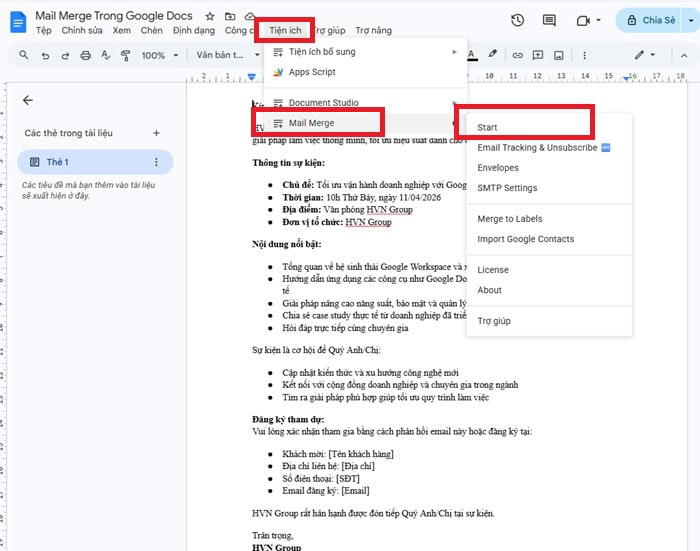This screenshot has height=551, width=700.
Task: Star the Mail Merge Trong Google Docs document
Action: [x=210, y=17]
